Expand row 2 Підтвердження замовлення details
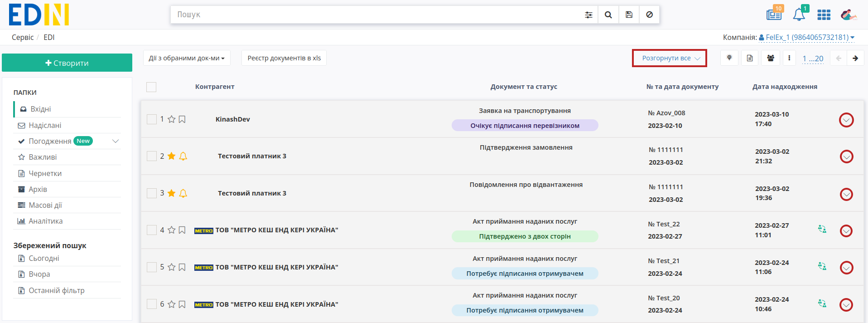 click(846, 157)
